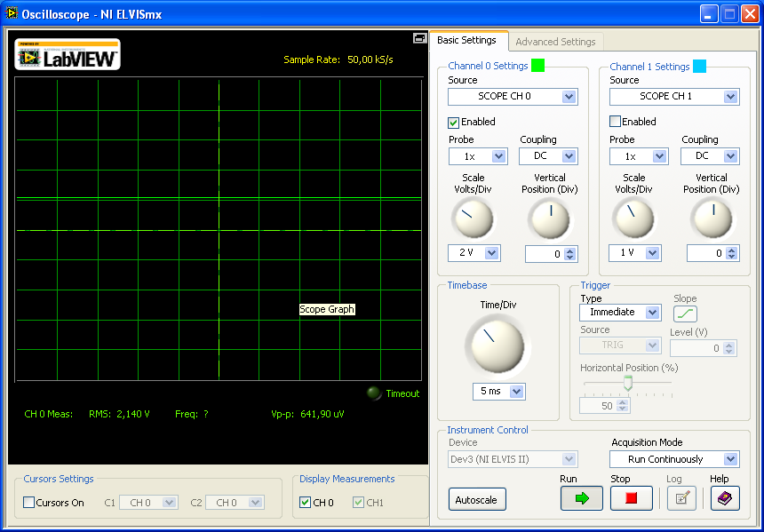
Task: Click the Horizontal Position 50 stepper arrows
Action: tap(622, 406)
